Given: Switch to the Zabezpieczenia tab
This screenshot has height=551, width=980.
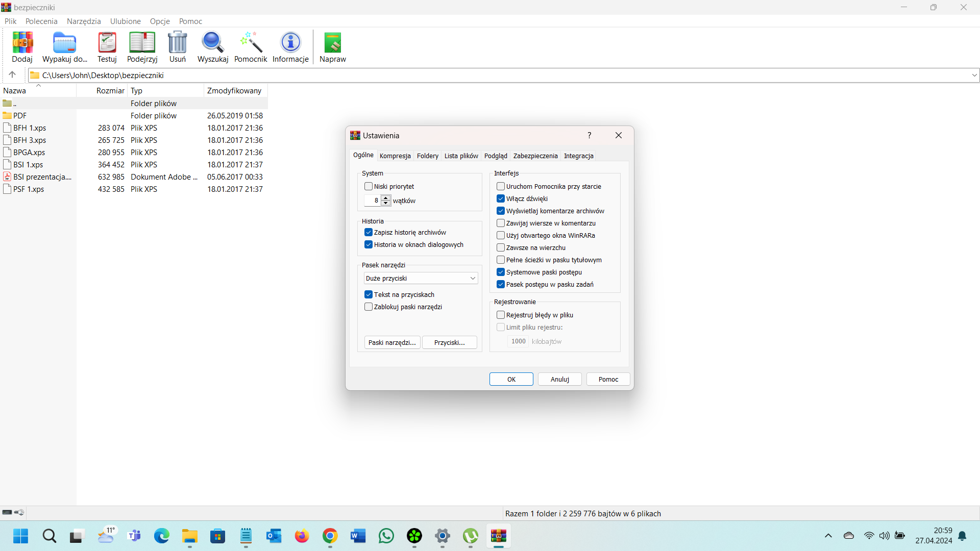Looking at the screenshot, I should coord(535,156).
